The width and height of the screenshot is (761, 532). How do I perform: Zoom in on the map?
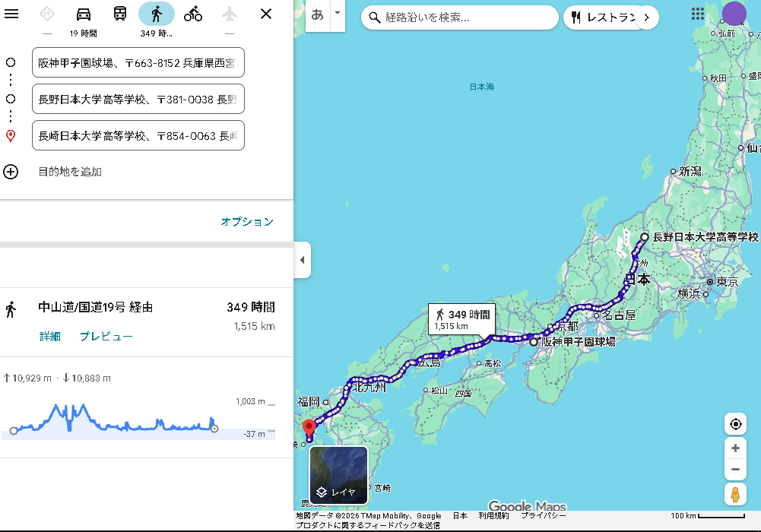pos(735,448)
